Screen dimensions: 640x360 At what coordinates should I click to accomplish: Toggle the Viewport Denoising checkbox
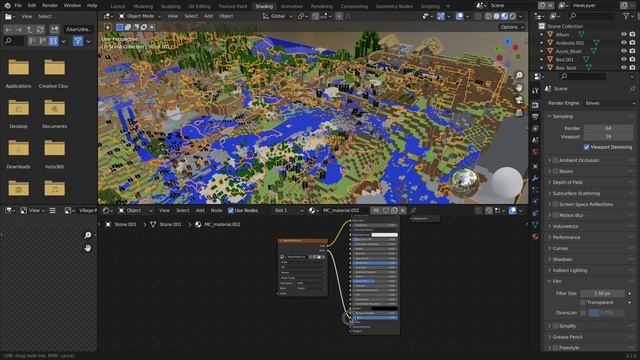(587, 147)
